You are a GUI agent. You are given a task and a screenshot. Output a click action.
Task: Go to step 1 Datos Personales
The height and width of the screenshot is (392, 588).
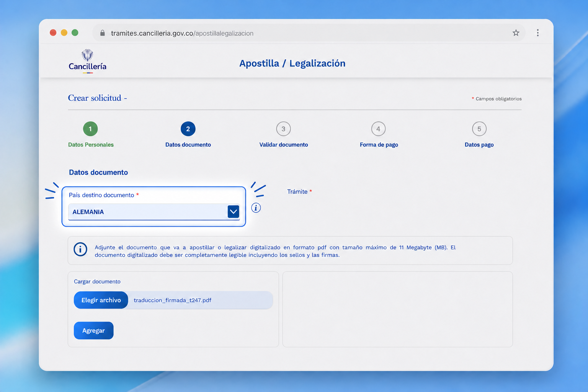pyautogui.click(x=91, y=134)
